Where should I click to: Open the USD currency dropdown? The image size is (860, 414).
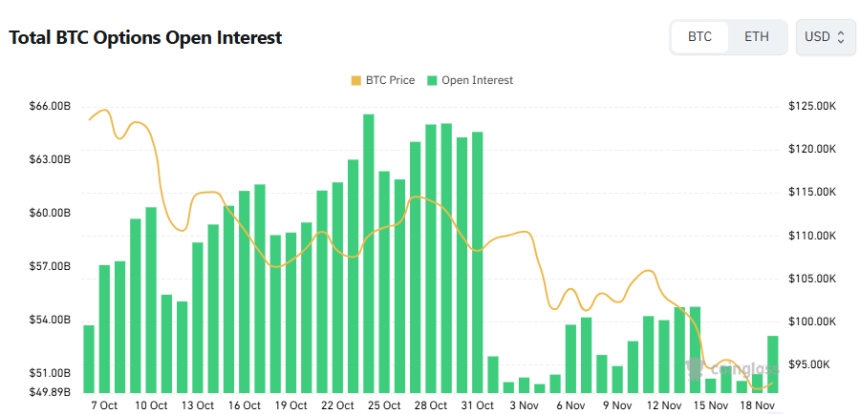coord(825,37)
